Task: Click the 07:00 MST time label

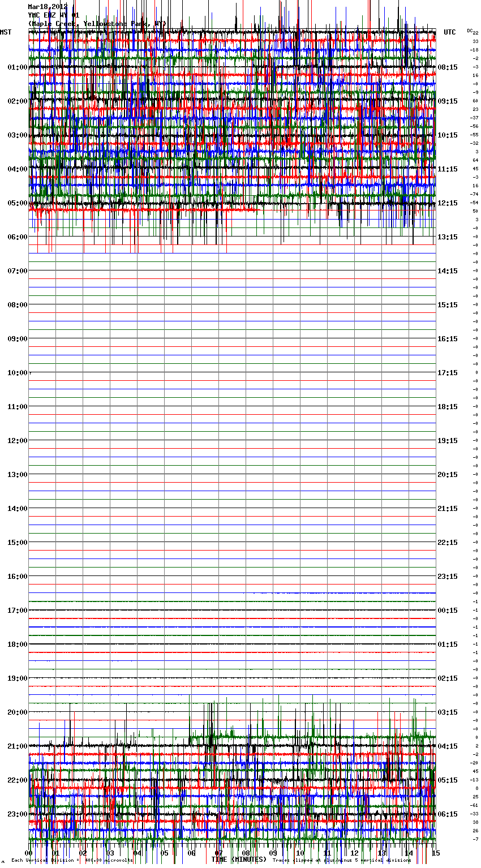Action: [x=18, y=271]
